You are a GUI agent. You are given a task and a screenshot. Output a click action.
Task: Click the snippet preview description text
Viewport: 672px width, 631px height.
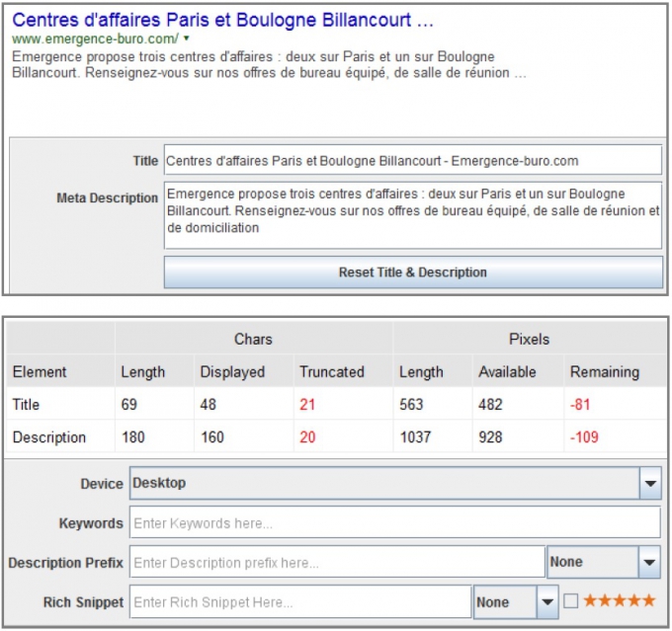click(269, 64)
